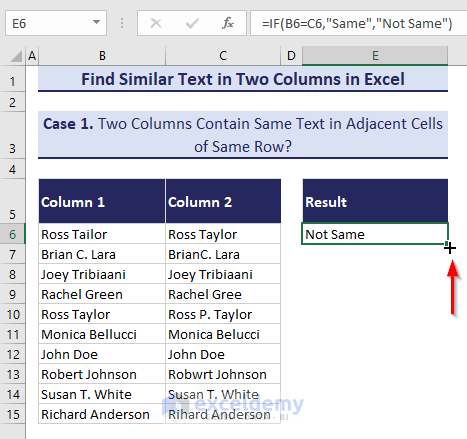The image size is (467, 439).
Task: Select column C header
Action: [x=223, y=56]
